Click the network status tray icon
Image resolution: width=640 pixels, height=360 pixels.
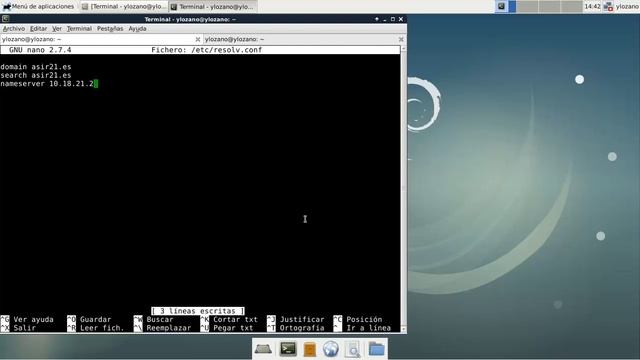(608, 7)
